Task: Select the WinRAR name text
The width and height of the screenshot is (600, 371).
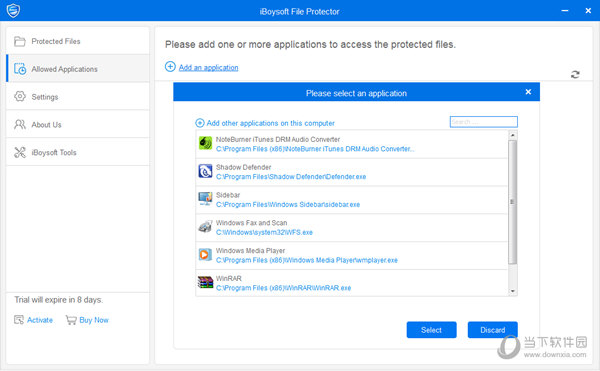Action: tap(228, 278)
